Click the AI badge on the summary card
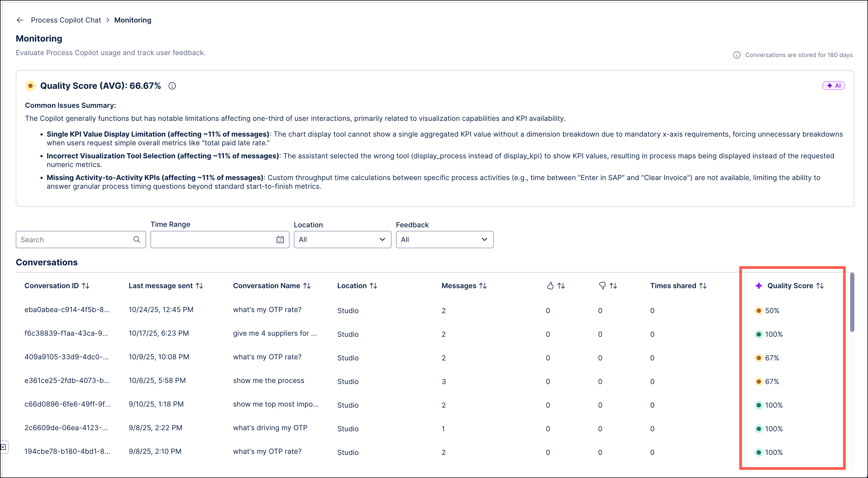This screenshot has height=478, width=868. pyautogui.click(x=833, y=85)
